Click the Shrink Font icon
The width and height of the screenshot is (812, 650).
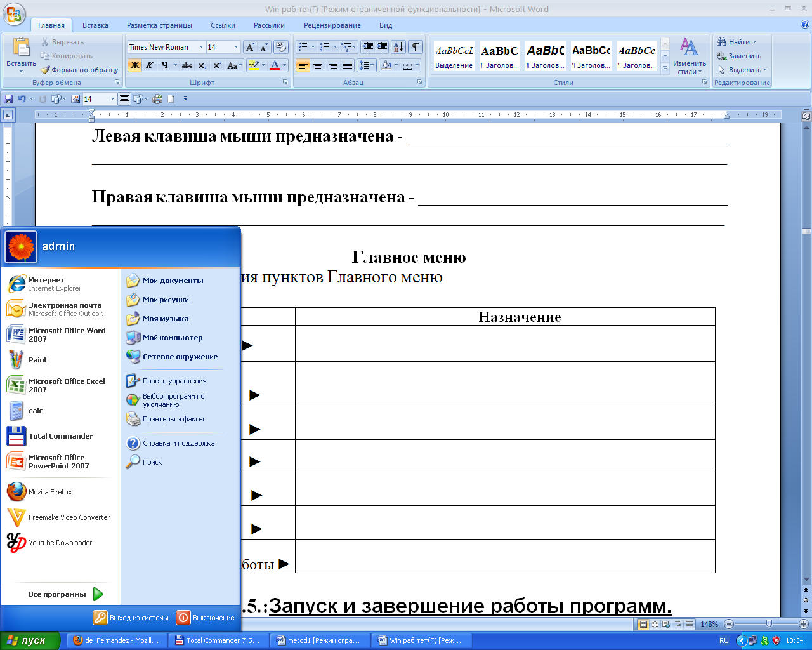(x=264, y=48)
